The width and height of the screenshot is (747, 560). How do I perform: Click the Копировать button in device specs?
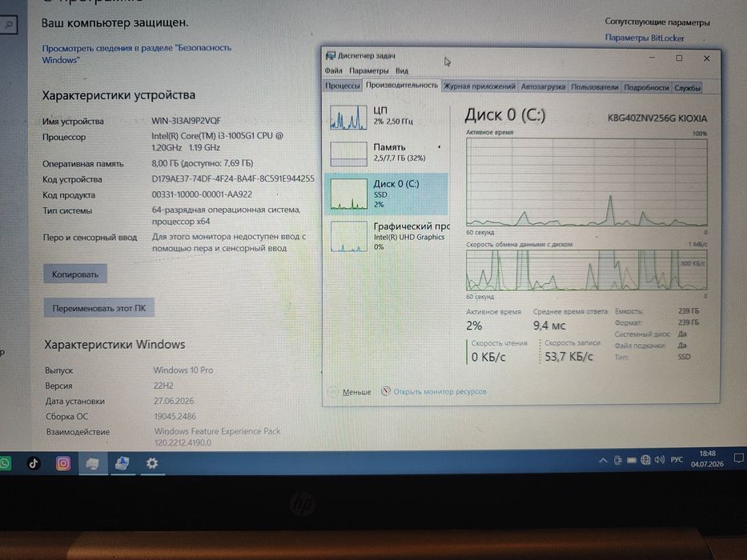[74, 274]
